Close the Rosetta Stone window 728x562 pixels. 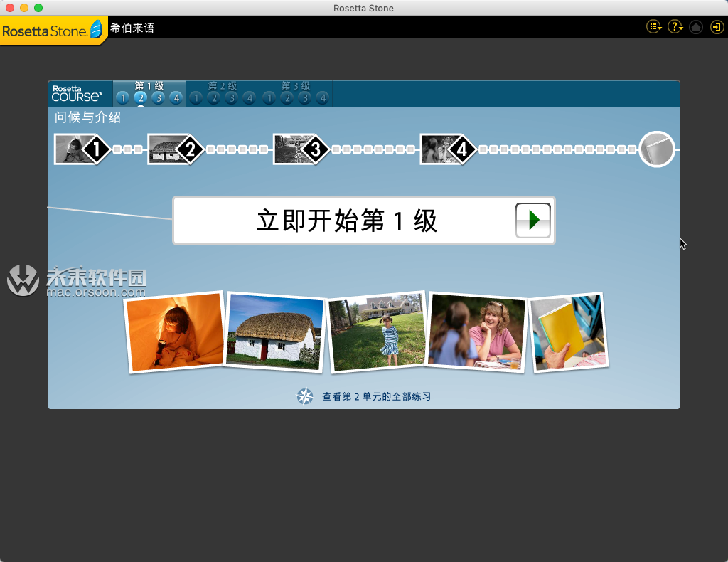[10, 7]
